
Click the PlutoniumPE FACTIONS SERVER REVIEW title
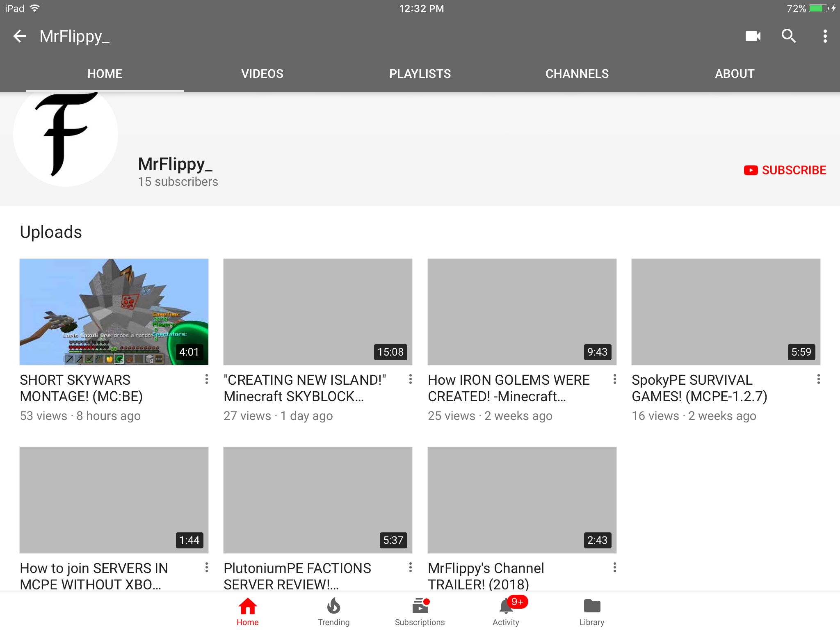click(297, 576)
